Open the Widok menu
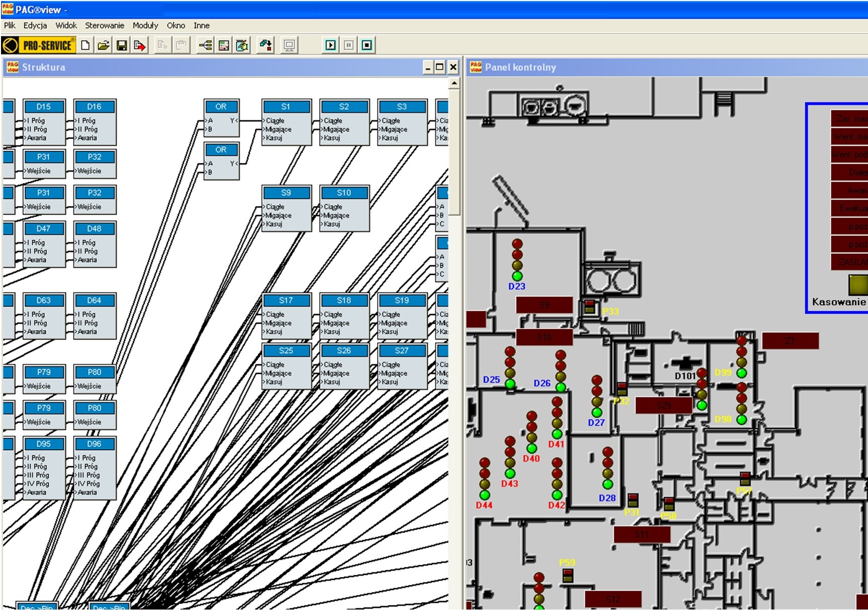 [66, 25]
